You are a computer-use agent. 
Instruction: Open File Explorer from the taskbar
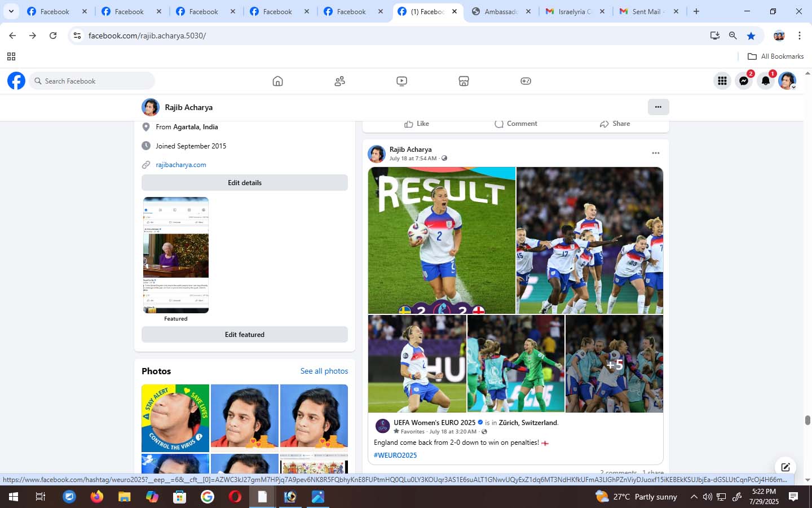click(x=125, y=497)
